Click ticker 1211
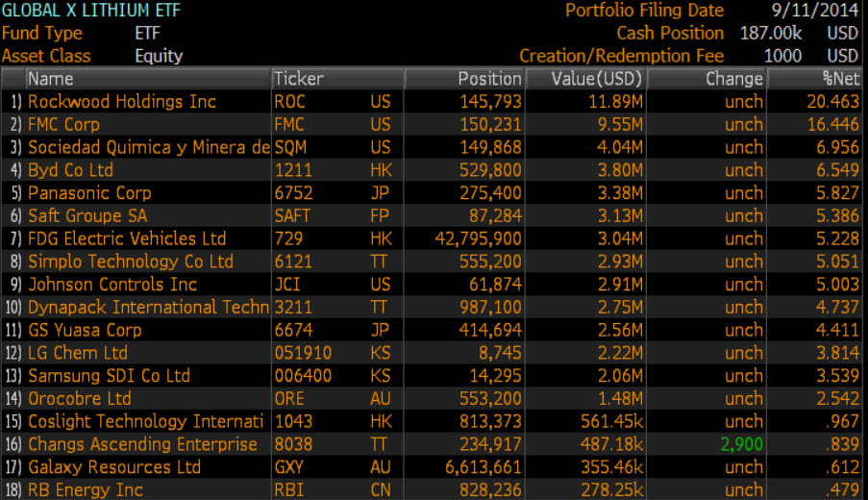This screenshot has height=500, width=868. coord(293,170)
